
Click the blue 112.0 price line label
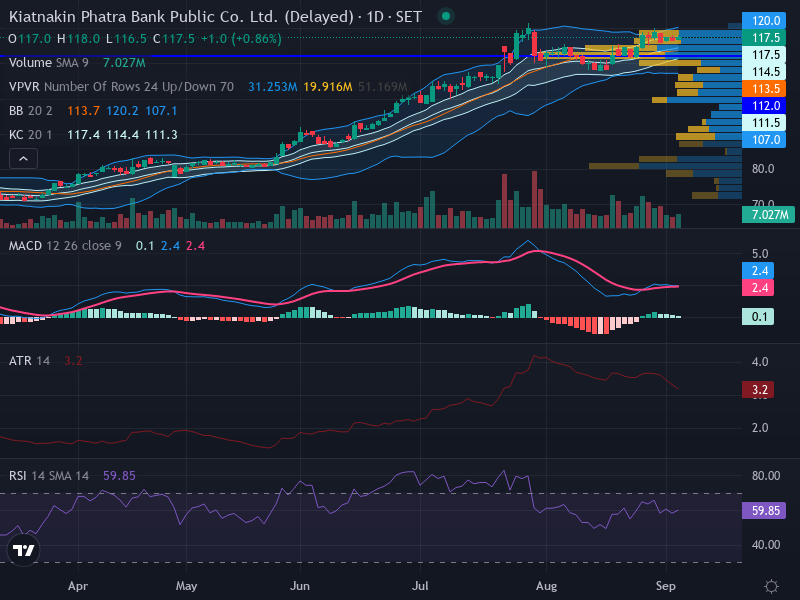[764, 106]
